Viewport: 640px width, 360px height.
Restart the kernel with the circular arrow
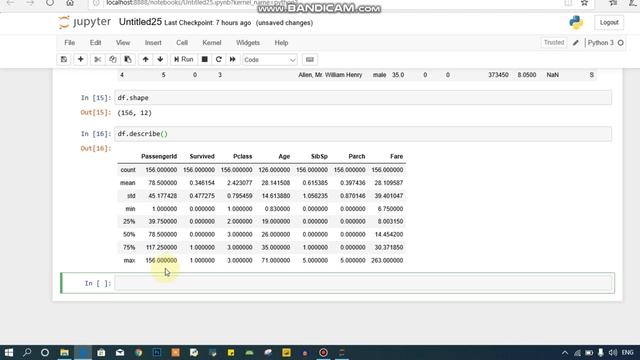[218, 60]
